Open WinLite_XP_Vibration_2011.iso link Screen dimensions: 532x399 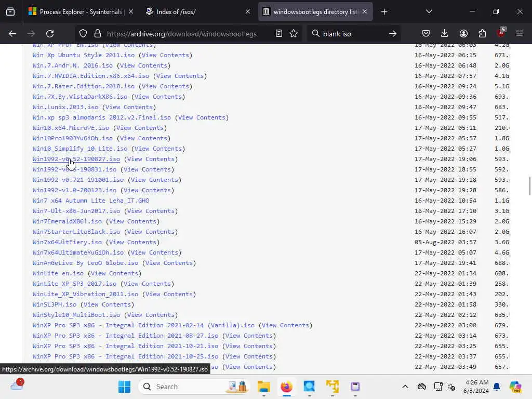pyautogui.click(x=86, y=294)
